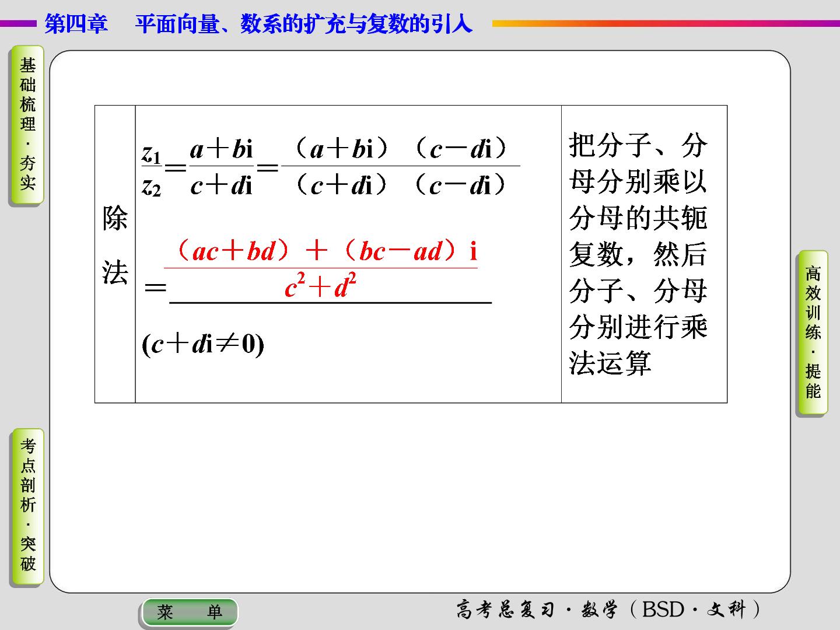Image resolution: width=840 pixels, height=630 pixels.
Task: Click the text line 分母的共轭
Action: point(638,218)
